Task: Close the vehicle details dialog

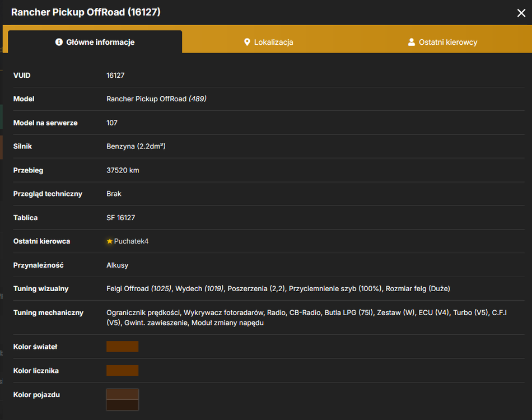Action: click(521, 13)
